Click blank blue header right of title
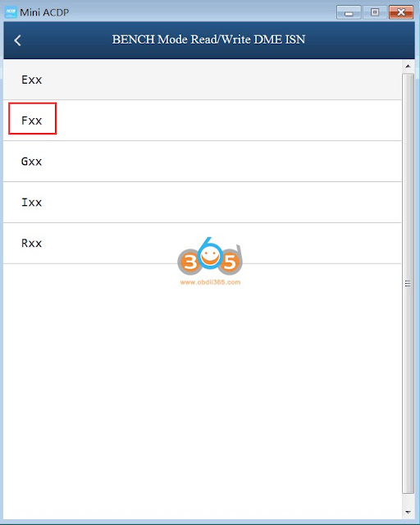Screen dimensions: 420x525 tap(358, 40)
